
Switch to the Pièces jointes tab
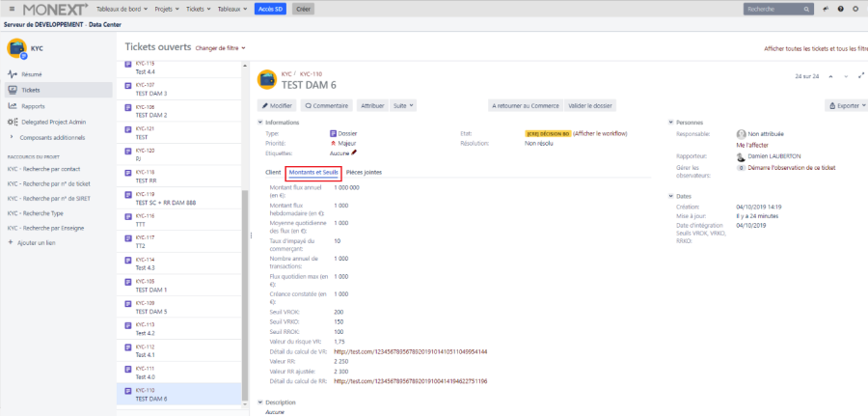[x=364, y=172]
